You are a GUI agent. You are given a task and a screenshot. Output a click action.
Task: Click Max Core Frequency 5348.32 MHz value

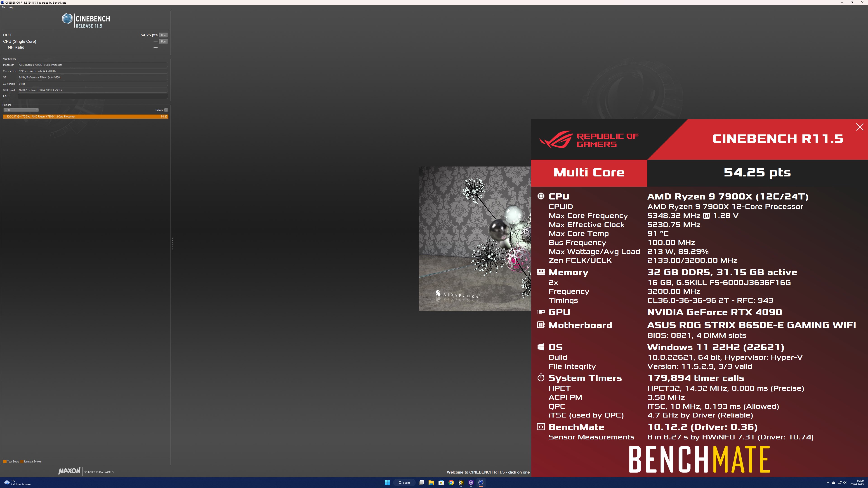pyautogui.click(x=693, y=216)
